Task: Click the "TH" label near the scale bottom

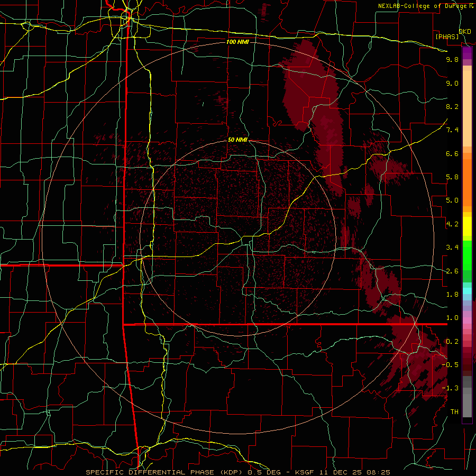Action: tap(454, 412)
